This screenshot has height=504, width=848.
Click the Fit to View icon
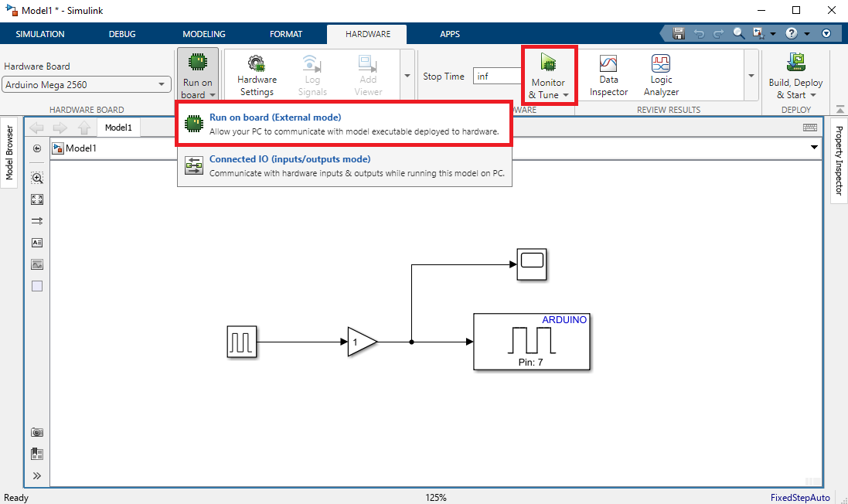[37, 199]
